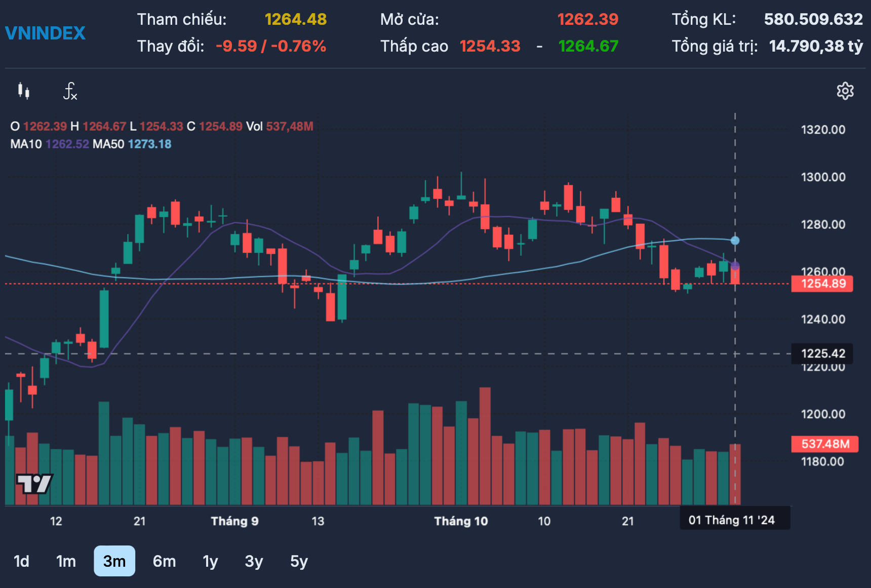Switch to 5y time range
The width and height of the screenshot is (871, 588).
click(299, 561)
